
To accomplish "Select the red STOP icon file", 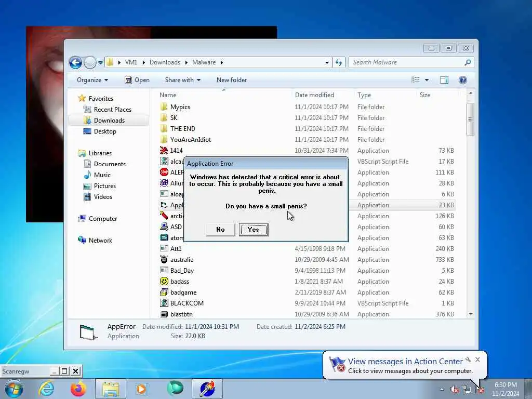I will pos(164,172).
